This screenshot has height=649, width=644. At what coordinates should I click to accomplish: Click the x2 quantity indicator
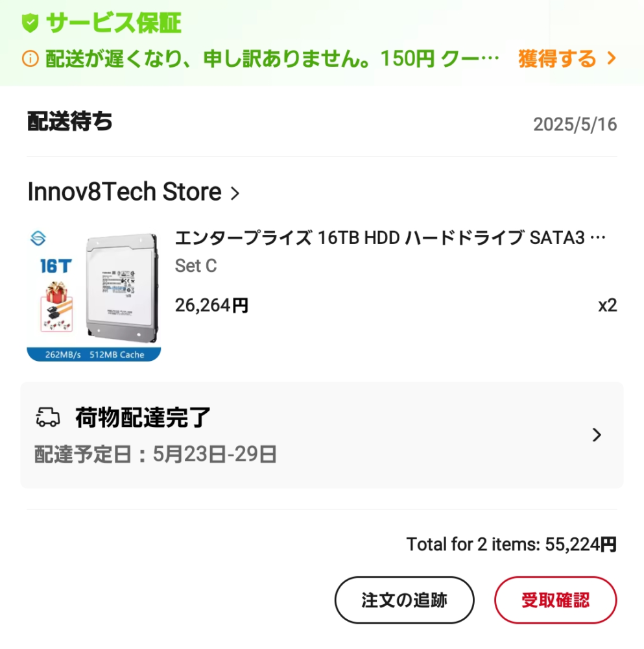click(607, 305)
